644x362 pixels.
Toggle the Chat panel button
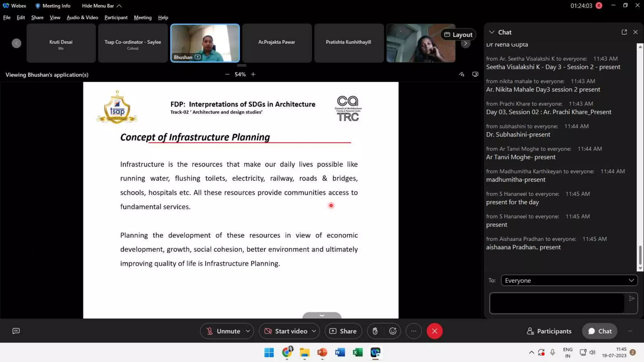point(600,331)
